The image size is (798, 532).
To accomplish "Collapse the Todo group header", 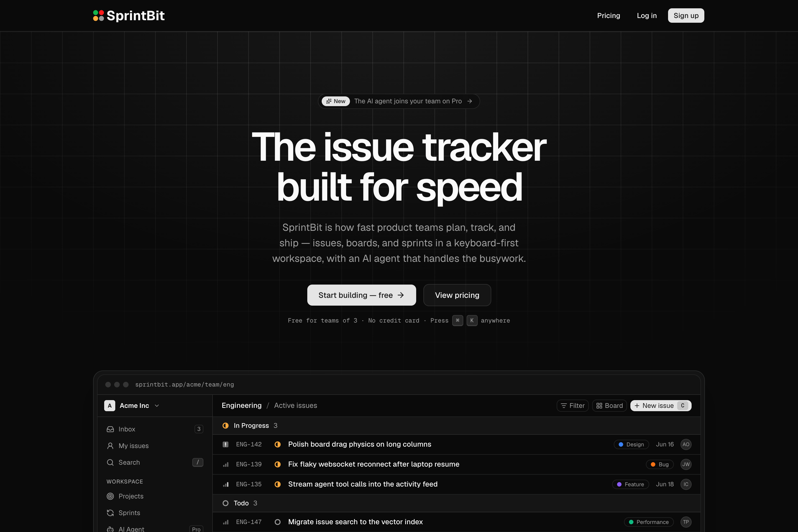I will (x=456, y=503).
